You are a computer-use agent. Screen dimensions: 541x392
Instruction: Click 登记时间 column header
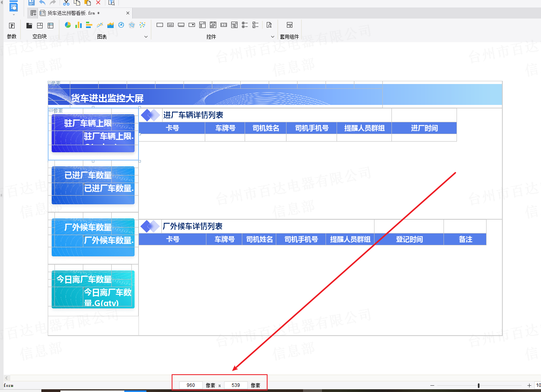click(409, 239)
